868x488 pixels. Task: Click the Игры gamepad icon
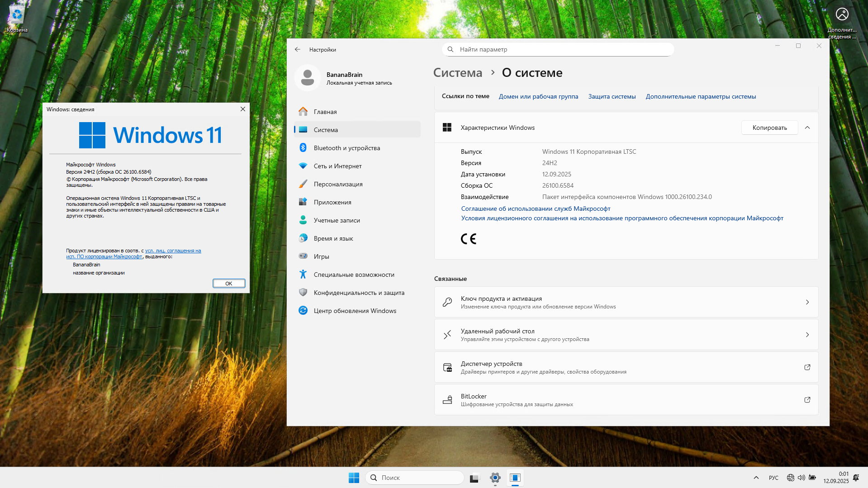point(303,256)
